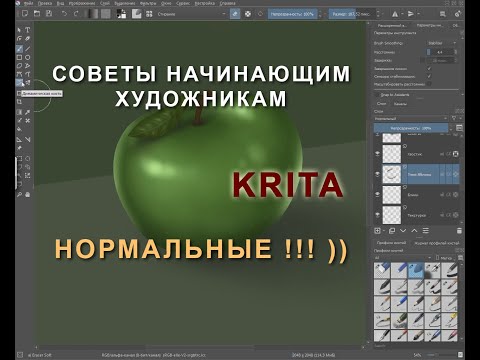Screen dimensions: 480x360
Task: Select the Freehand Brush tool
Action: (20, 49)
